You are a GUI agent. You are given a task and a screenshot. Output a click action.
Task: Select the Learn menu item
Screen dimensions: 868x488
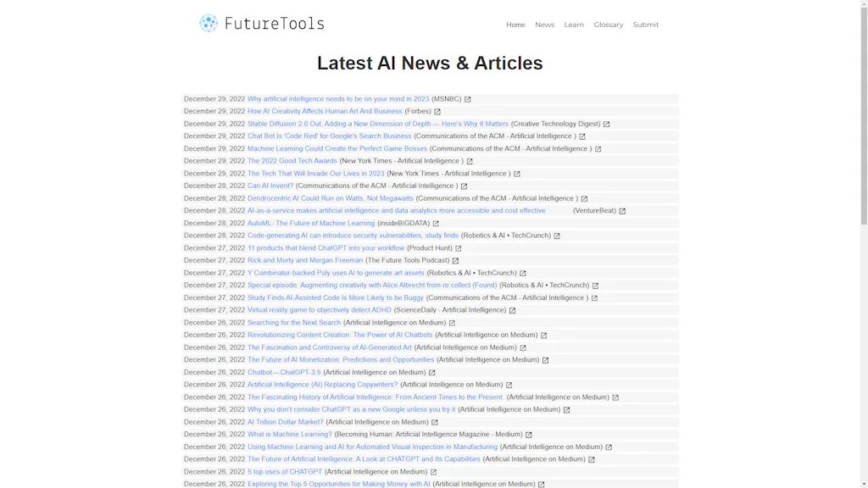point(574,25)
